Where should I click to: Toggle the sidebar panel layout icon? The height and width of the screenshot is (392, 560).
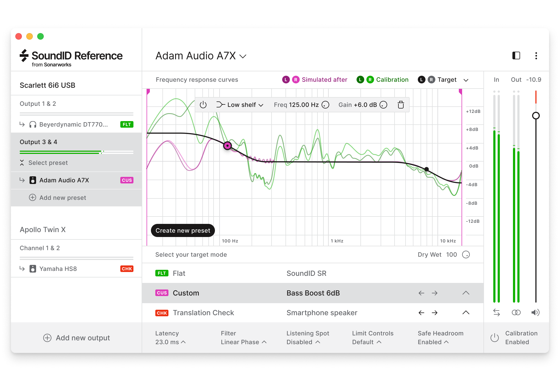click(516, 56)
